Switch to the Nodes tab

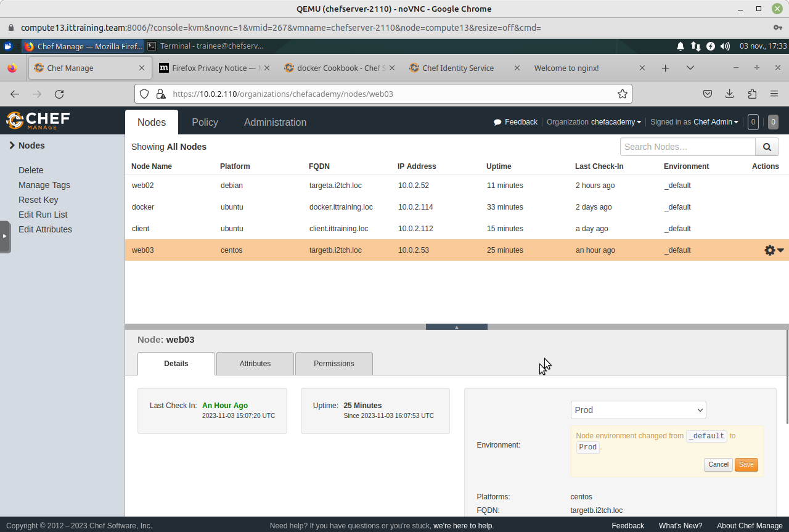point(152,122)
